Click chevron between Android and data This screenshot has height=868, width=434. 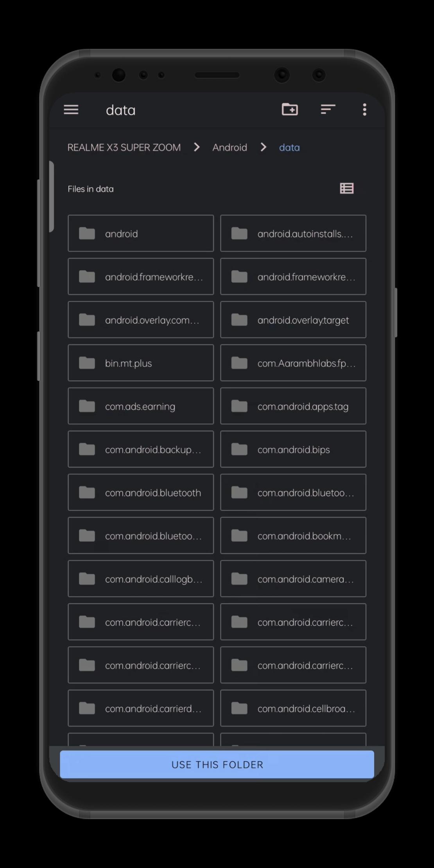(x=263, y=147)
